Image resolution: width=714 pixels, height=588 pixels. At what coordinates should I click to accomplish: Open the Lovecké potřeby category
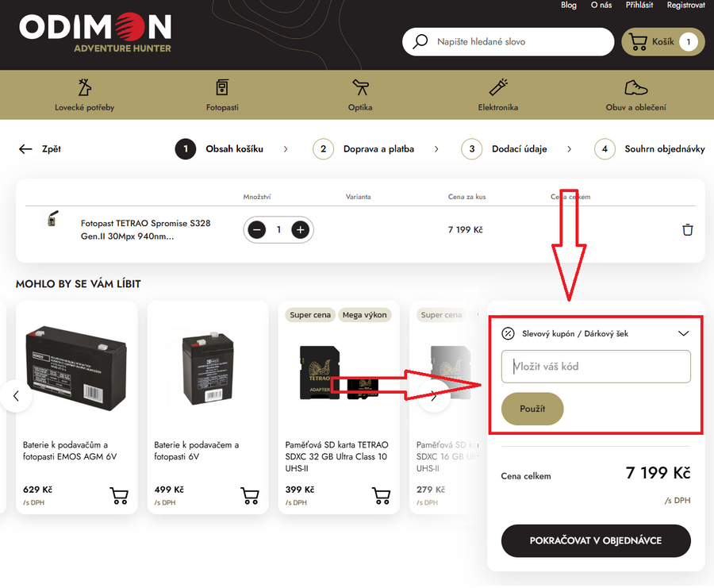(84, 95)
